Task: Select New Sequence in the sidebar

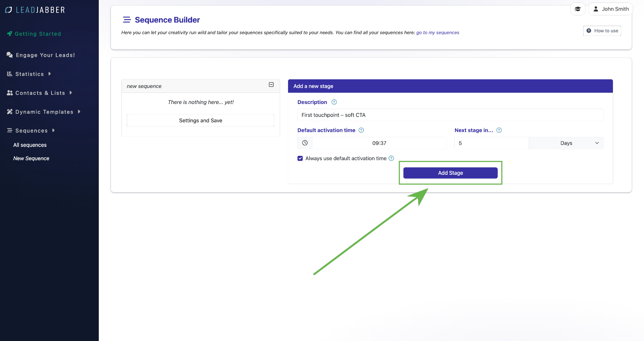Action: tap(31, 158)
